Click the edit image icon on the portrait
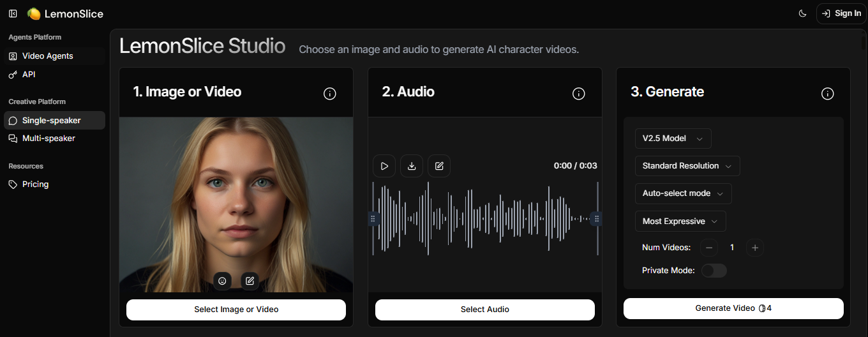 (250, 281)
